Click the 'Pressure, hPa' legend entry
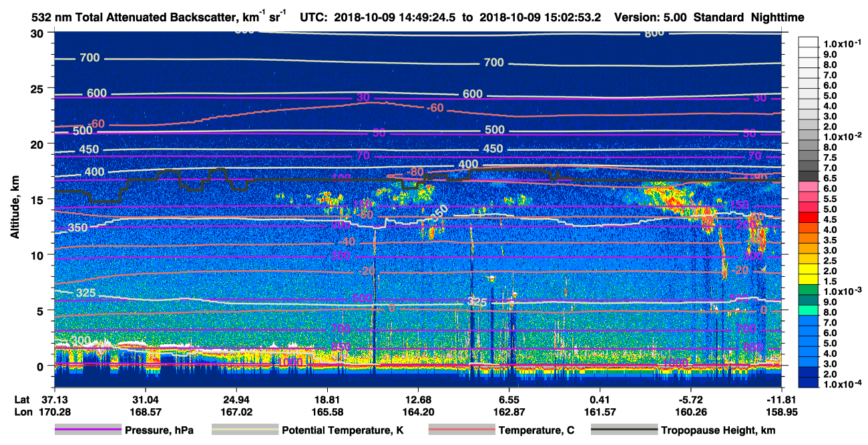 (x=159, y=431)
